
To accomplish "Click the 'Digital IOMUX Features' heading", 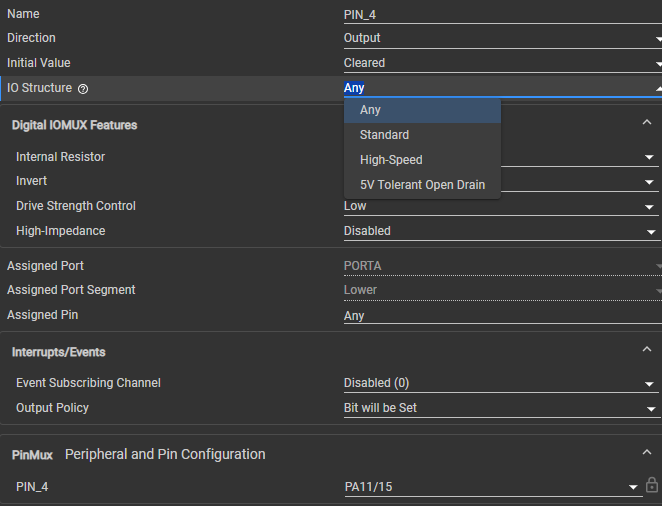I will (x=74, y=125).
